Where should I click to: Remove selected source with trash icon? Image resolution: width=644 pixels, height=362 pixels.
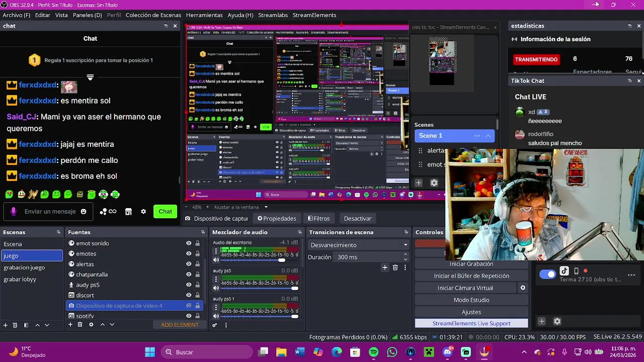click(80, 325)
